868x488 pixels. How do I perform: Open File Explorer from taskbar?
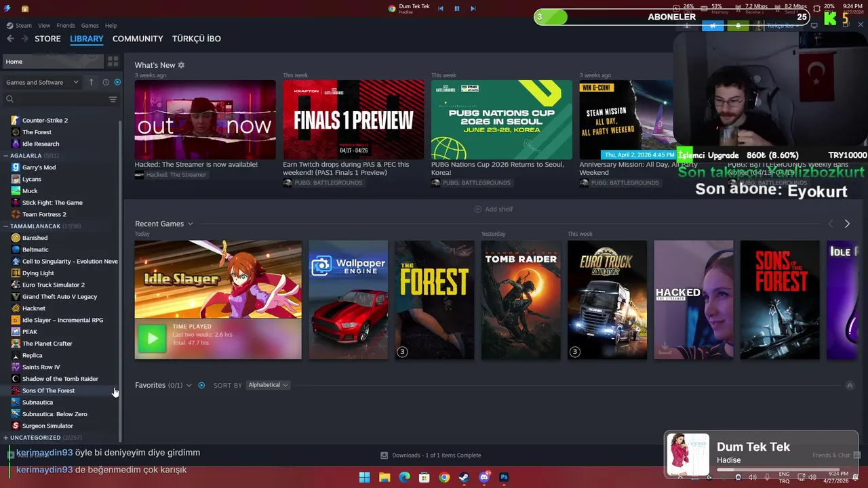point(384,477)
